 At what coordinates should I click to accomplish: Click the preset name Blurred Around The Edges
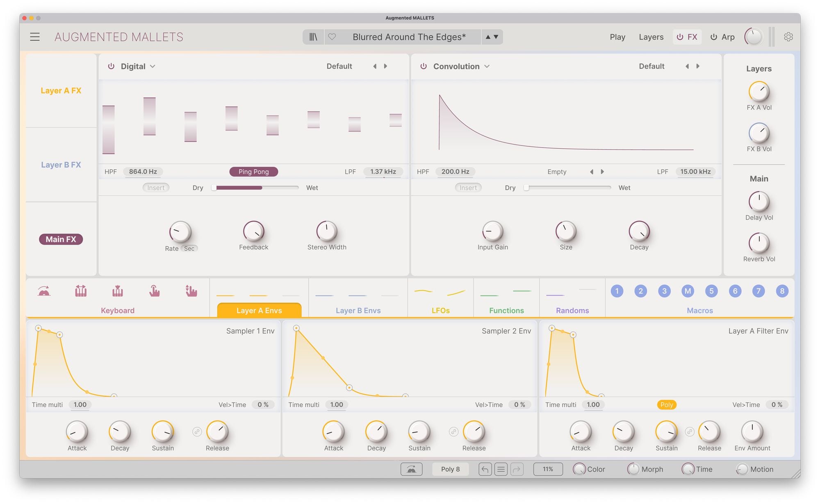[409, 37]
